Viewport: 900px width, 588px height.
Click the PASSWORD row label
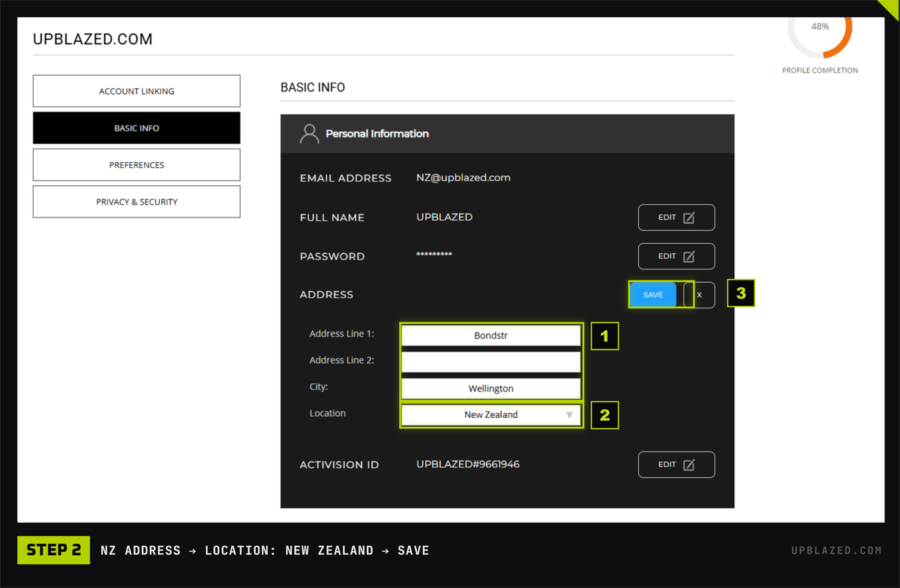tap(332, 256)
